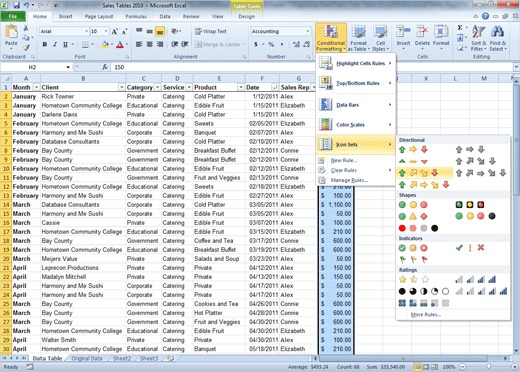Open the Category column filter dropdown
This screenshot has width=520, height=372.
coord(157,87)
